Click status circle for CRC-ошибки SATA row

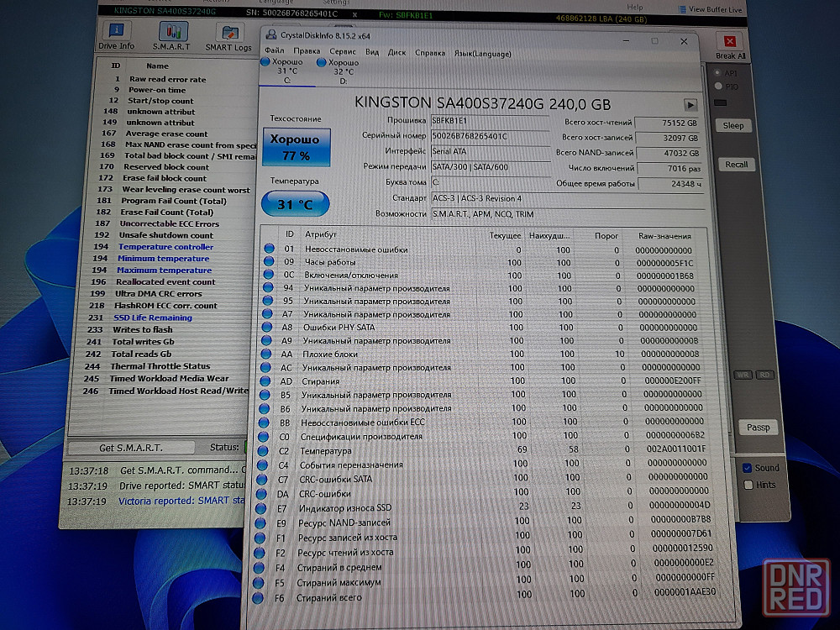coord(262,479)
